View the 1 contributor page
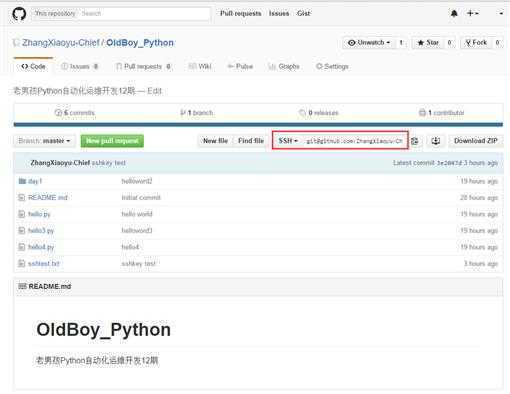The width and height of the screenshot is (510, 394). tap(441, 113)
